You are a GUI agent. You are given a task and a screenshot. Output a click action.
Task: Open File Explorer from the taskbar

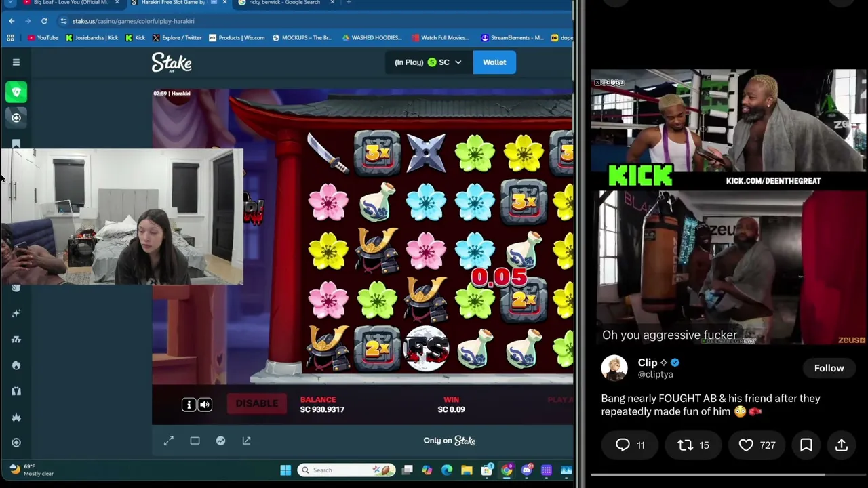point(467,470)
